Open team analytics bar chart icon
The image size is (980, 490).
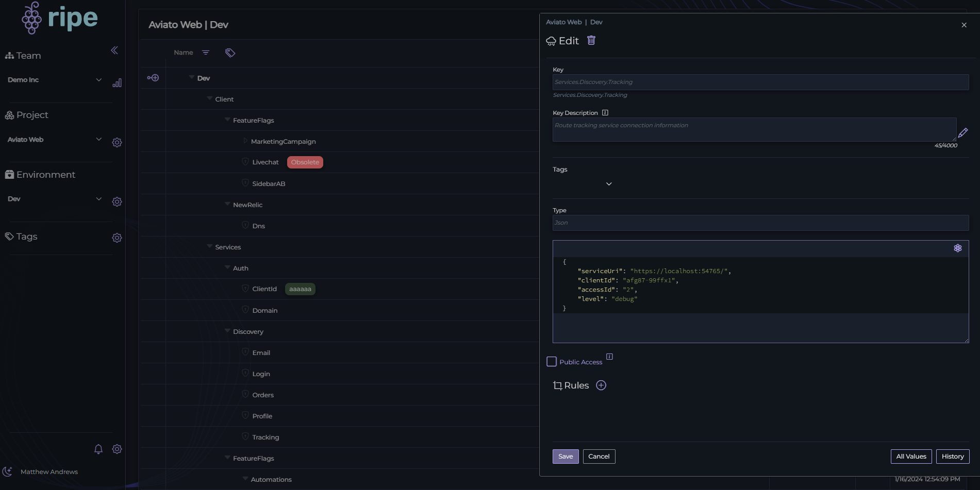(x=117, y=82)
